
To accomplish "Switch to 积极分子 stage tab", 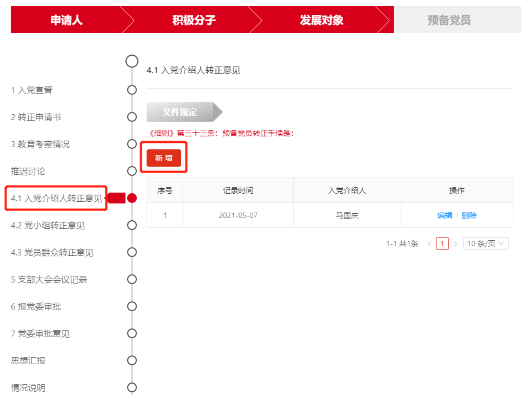I will (x=194, y=20).
